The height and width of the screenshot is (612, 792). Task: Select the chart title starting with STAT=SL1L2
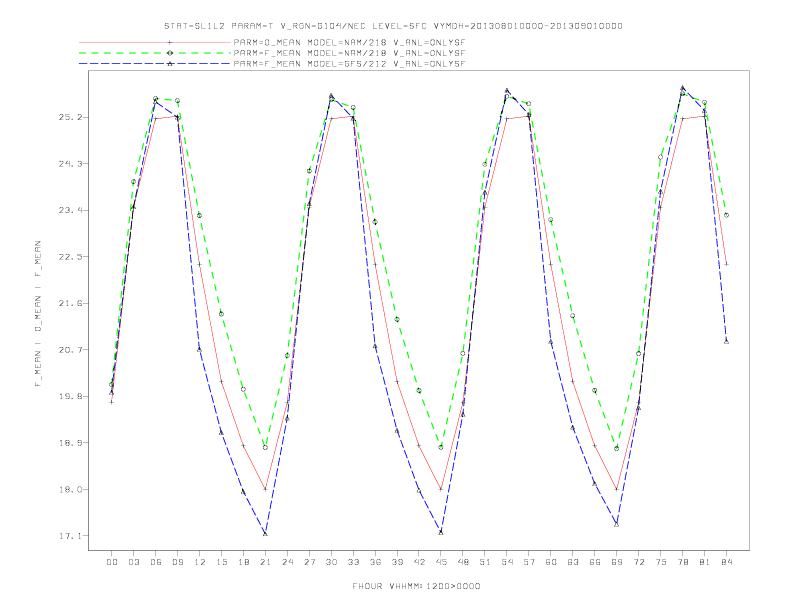click(393, 26)
